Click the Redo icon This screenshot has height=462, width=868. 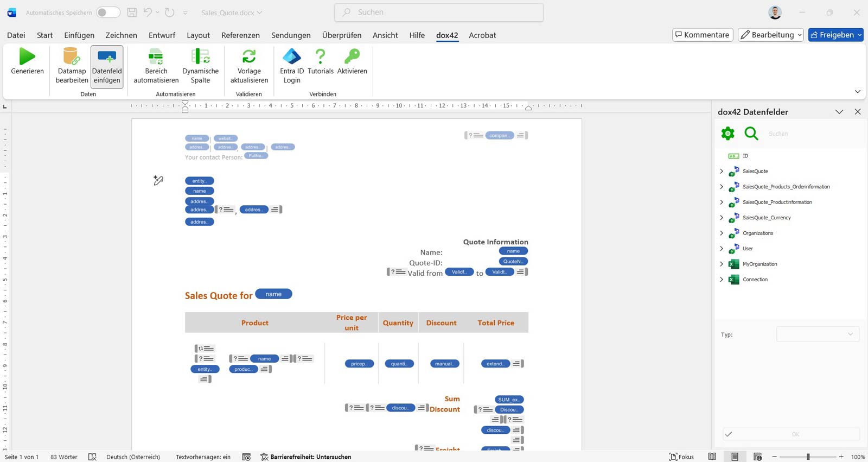point(170,12)
